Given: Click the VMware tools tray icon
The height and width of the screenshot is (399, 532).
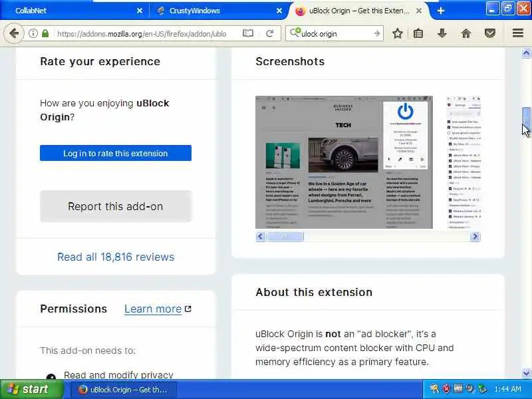Looking at the screenshot, I should (x=458, y=389).
